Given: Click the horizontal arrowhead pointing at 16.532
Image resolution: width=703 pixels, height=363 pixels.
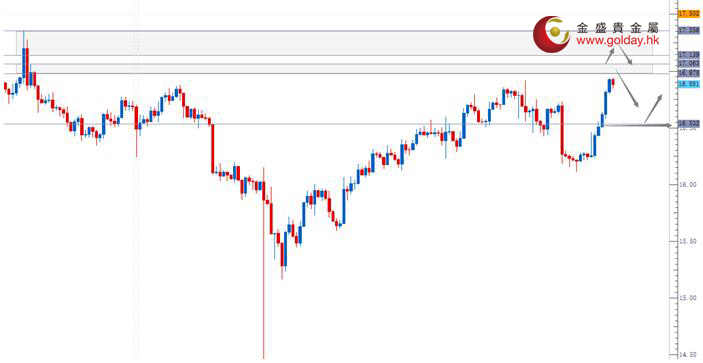Looking at the screenshot, I should (x=669, y=125).
